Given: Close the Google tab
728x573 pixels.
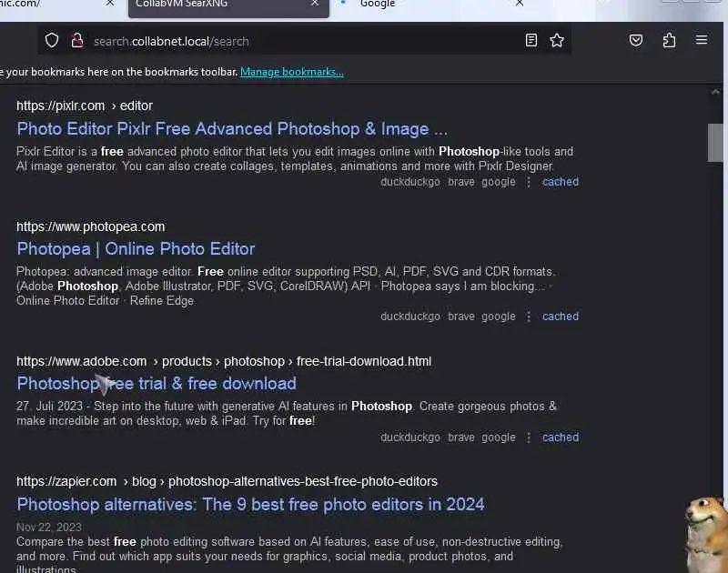Looking at the screenshot, I should (520, 4).
